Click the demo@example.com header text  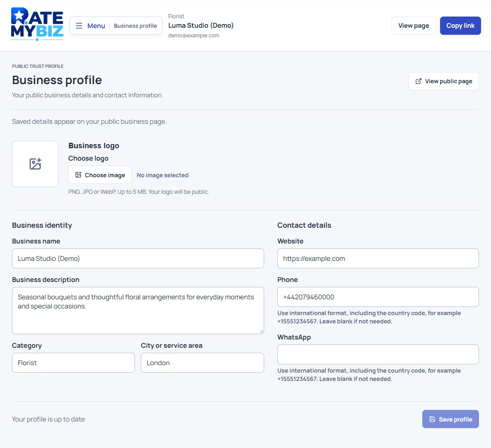[x=194, y=35]
